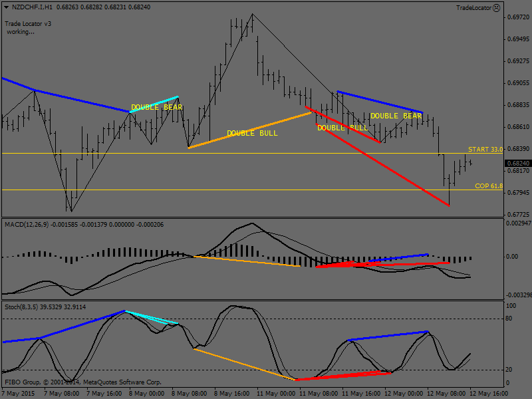Viewport: 532px width, 399px height.
Task: Click the Trade Locator v3 status label
Action: tap(28, 23)
